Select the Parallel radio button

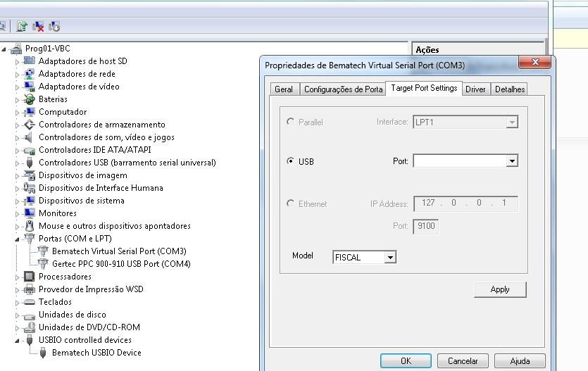point(290,121)
